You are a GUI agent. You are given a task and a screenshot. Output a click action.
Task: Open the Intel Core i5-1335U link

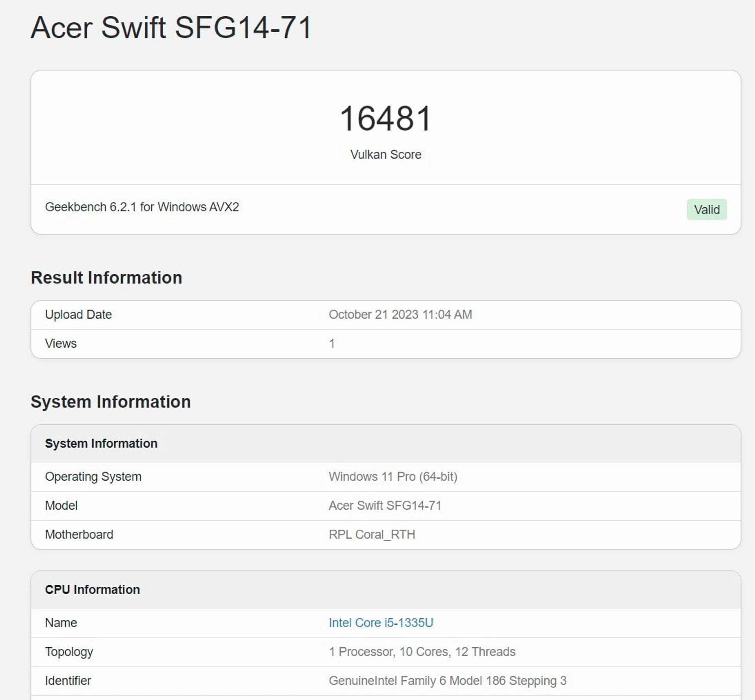[x=381, y=623]
